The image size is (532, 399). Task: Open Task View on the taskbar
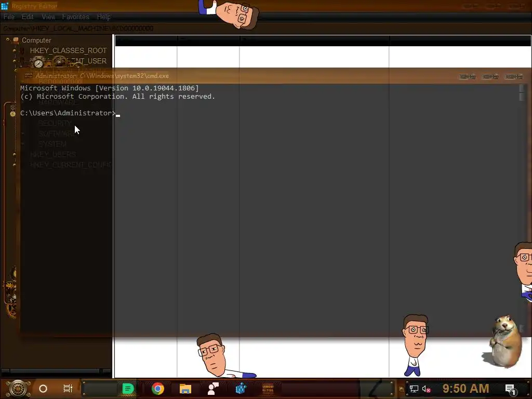[68, 389]
